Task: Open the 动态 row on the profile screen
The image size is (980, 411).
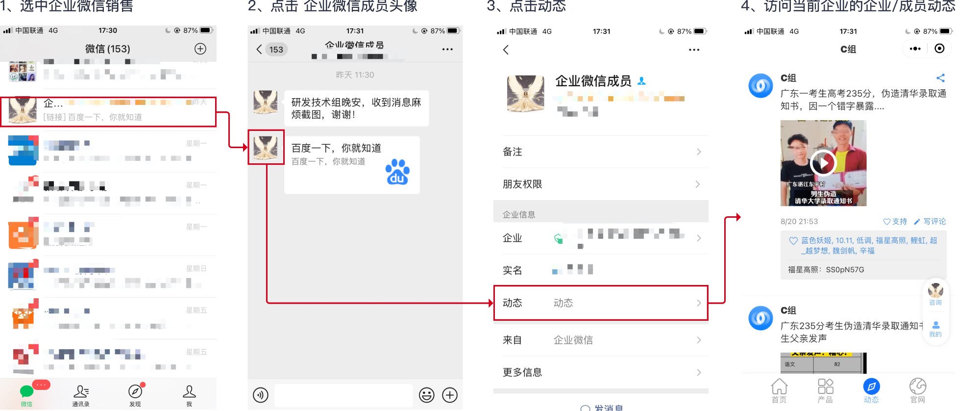Action: point(601,303)
